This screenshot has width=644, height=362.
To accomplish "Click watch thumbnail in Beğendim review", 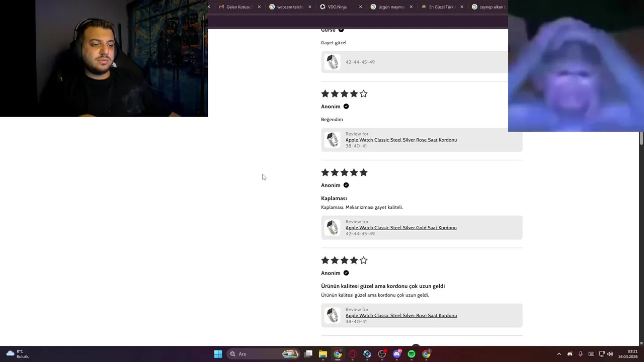I will pos(332,140).
